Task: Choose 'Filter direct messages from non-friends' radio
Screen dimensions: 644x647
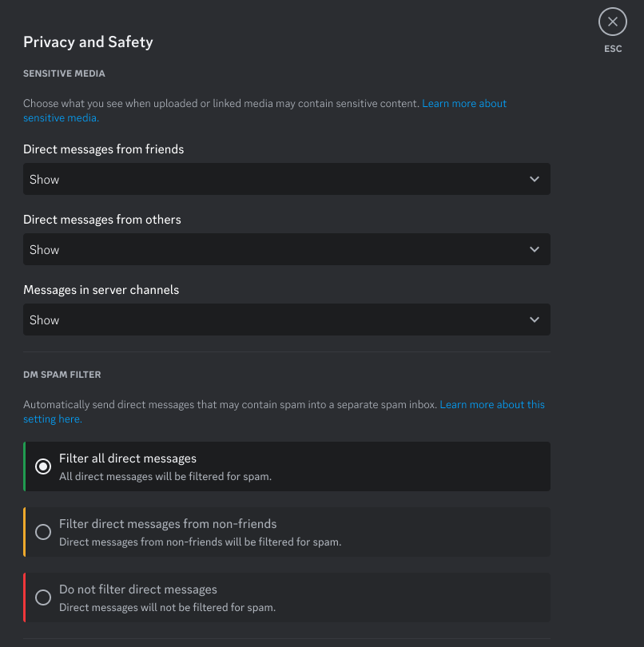Action: tap(43, 532)
